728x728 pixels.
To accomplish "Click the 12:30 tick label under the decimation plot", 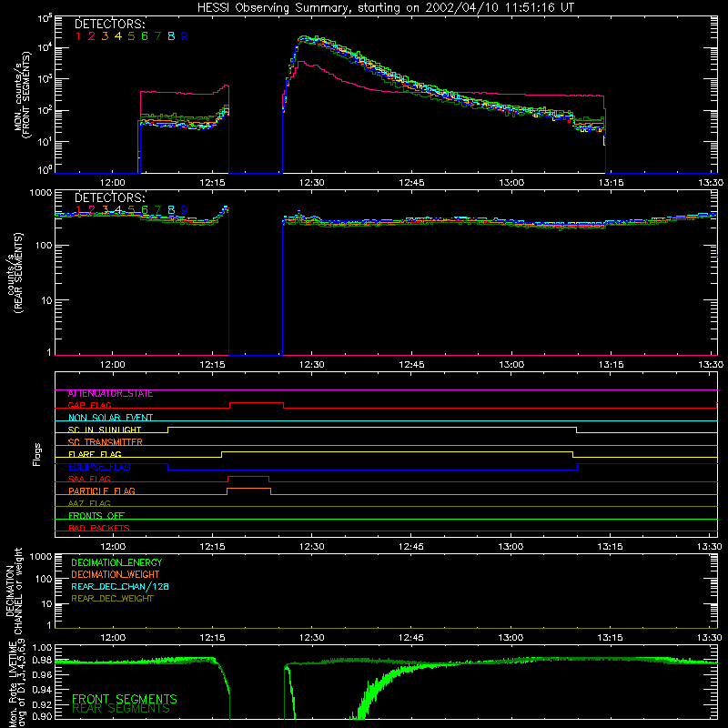I will [312, 638].
